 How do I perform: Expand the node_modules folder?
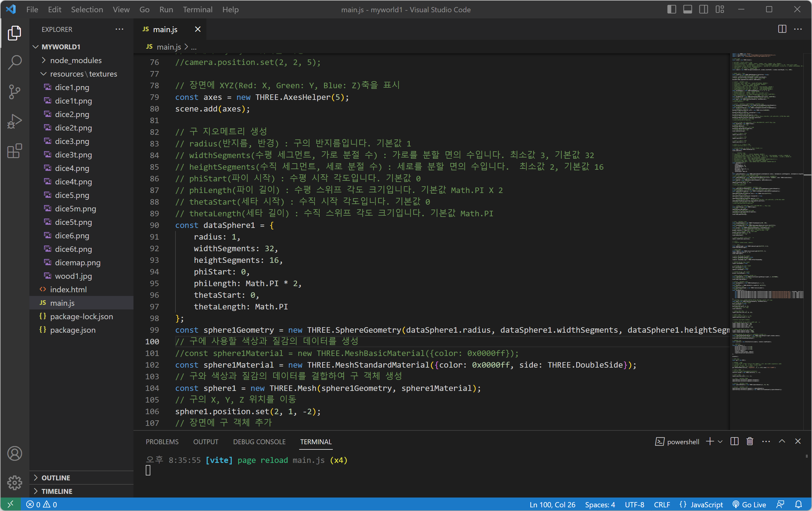76,60
